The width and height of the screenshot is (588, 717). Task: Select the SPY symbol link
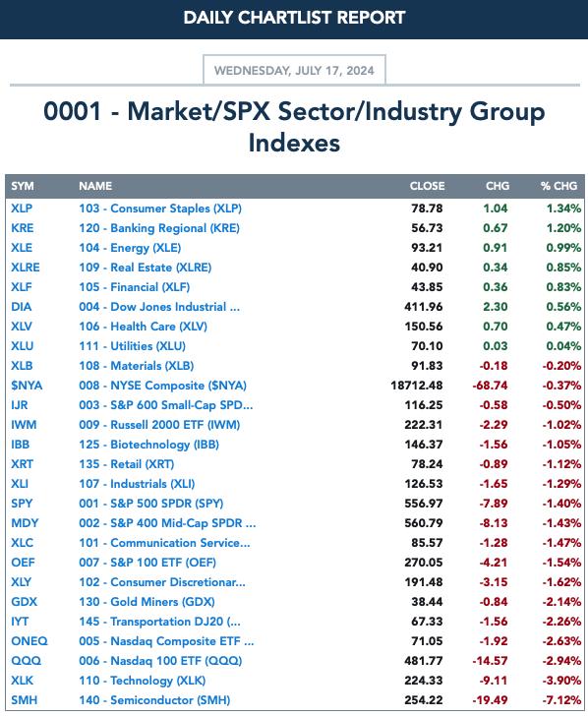[x=22, y=504]
